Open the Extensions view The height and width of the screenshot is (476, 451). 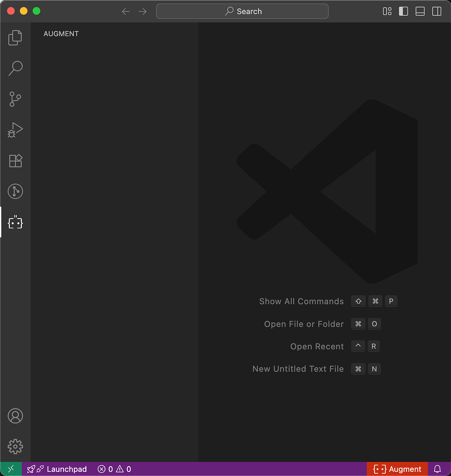(15, 161)
